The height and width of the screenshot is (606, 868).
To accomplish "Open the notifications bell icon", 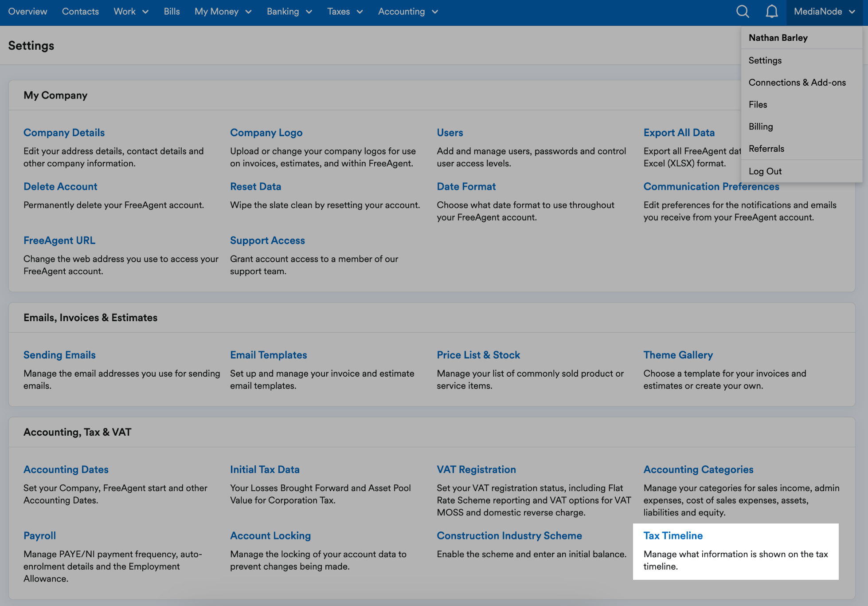I will point(772,12).
